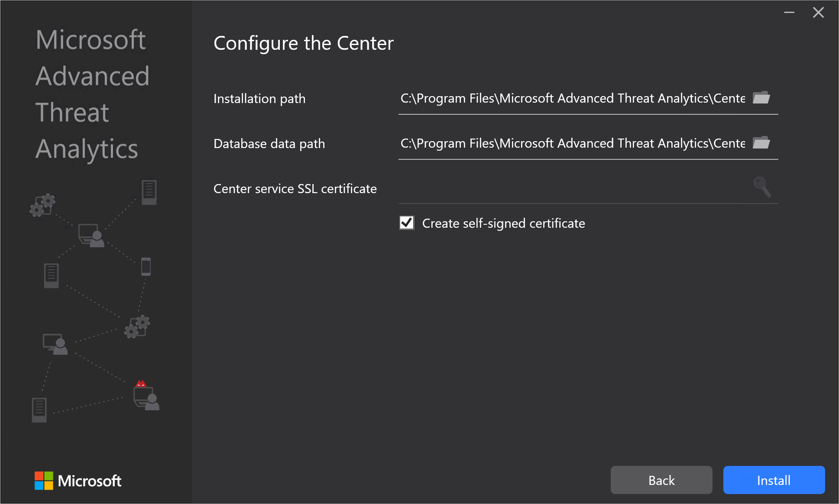Click the minimize window button
The image size is (839, 504).
point(789,13)
